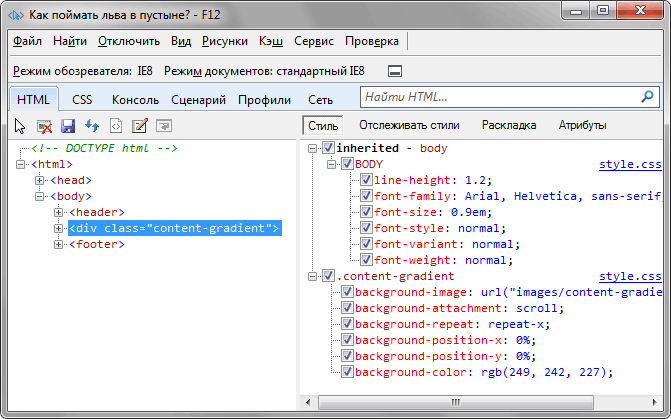Open style.css link next to BODY rule

click(x=630, y=164)
